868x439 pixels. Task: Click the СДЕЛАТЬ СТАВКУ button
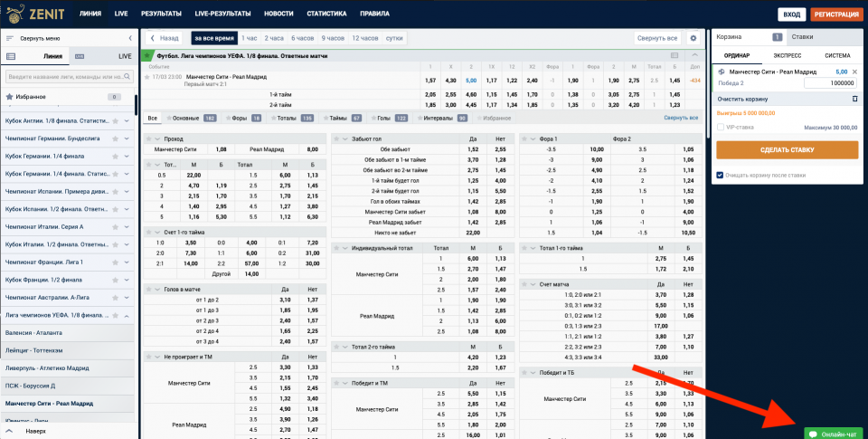pyautogui.click(x=788, y=149)
